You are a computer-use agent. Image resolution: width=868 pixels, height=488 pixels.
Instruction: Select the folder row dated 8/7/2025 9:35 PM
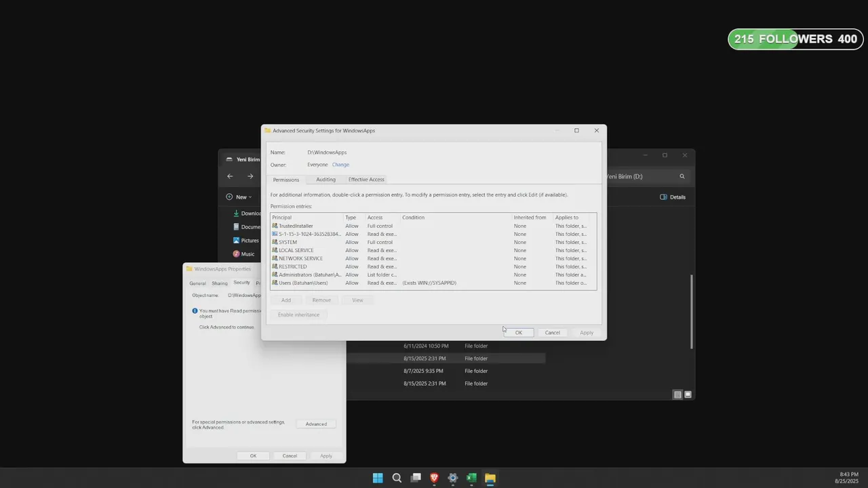point(446,371)
